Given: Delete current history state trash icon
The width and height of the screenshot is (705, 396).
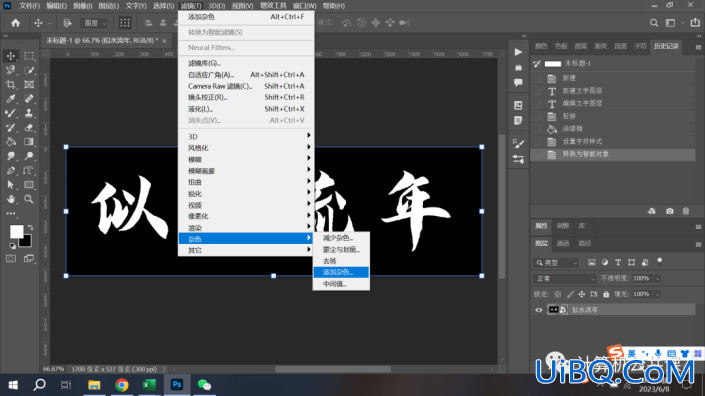Looking at the screenshot, I should pyautogui.click(x=686, y=211).
